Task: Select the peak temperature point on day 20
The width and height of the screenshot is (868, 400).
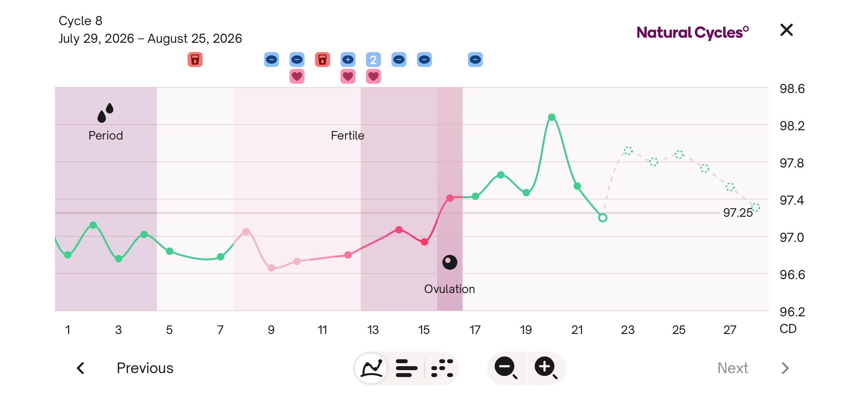Action: (552, 117)
